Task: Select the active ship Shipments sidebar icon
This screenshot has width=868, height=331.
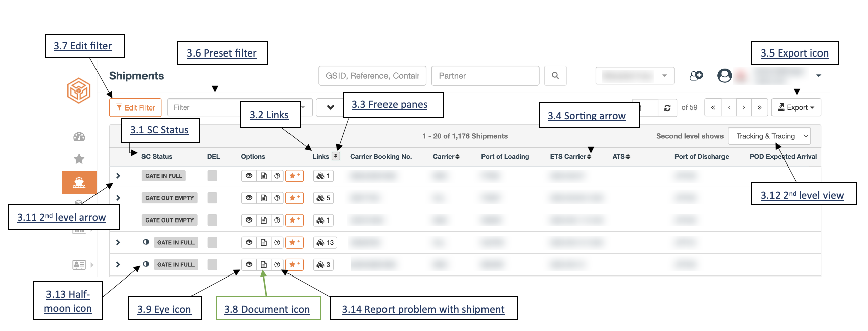Action: pos(79,182)
